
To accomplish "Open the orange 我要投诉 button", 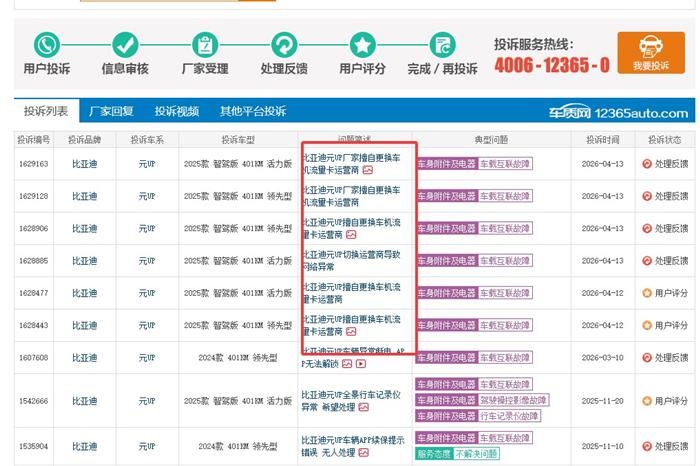I will click(x=651, y=53).
